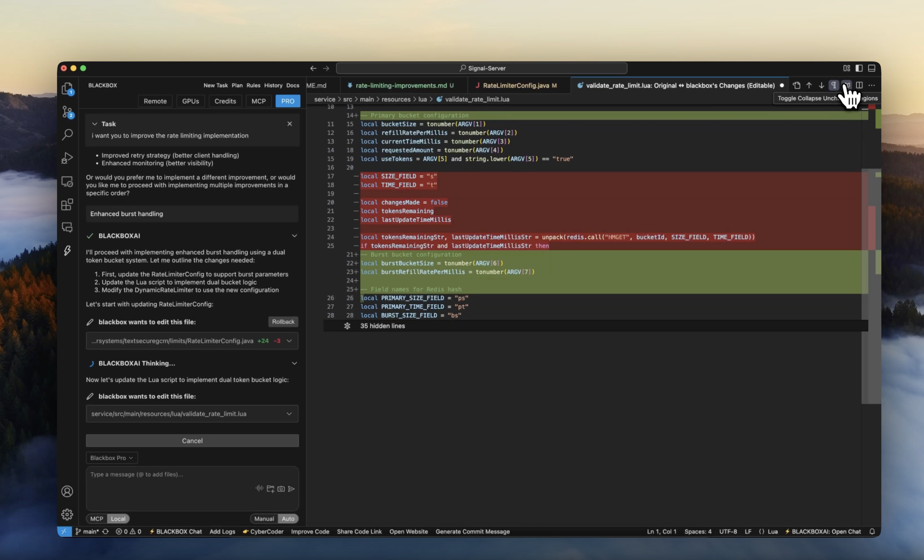The width and height of the screenshot is (924, 560).
Task: Expand the validate_rate_limit.lua edit details chevron
Action: click(x=289, y=414)
